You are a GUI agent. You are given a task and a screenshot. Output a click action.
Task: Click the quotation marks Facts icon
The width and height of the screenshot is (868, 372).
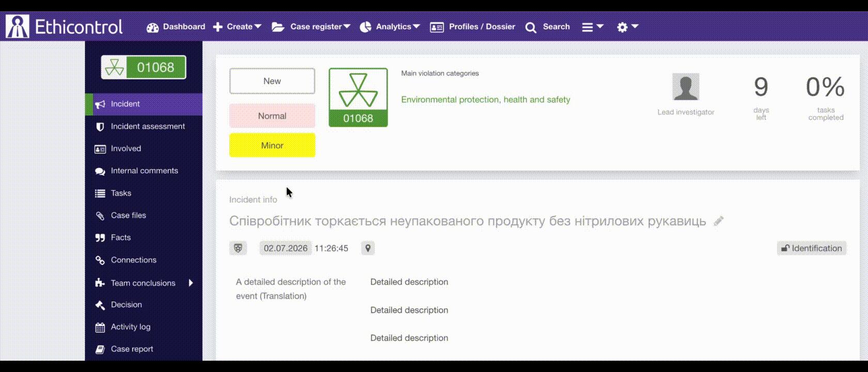100,238
